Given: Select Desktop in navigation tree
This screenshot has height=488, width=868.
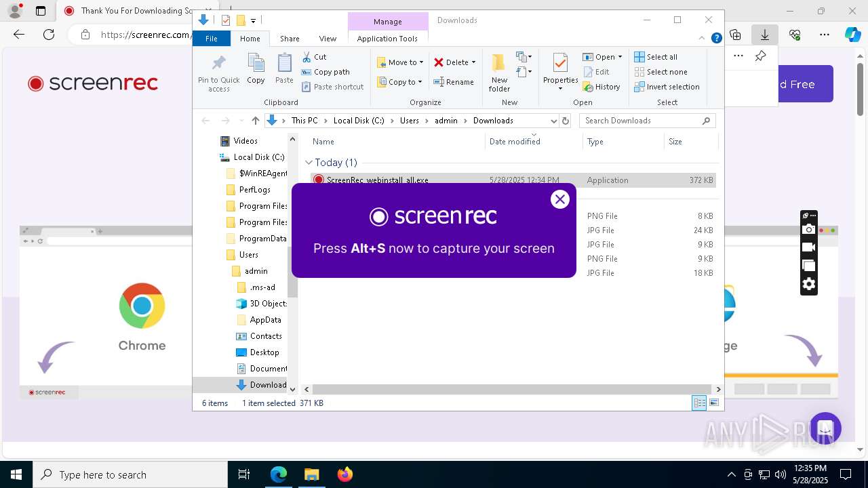Looking at the screenshot, I should tap(264, 352).
